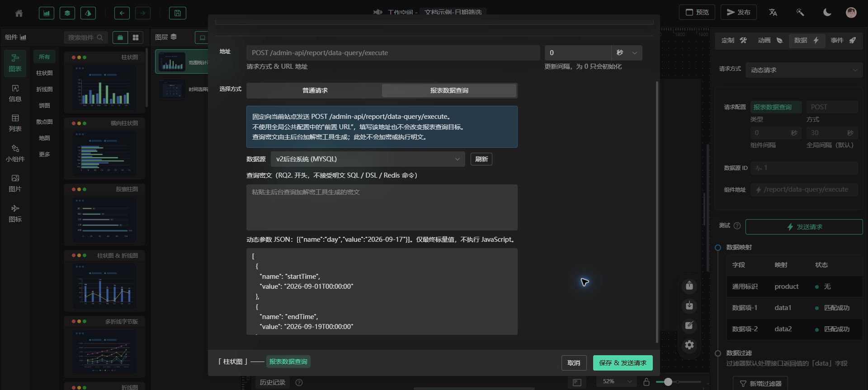Select the 信息 component category
This screenshot has height=390, width=868.
coord(15,93)
